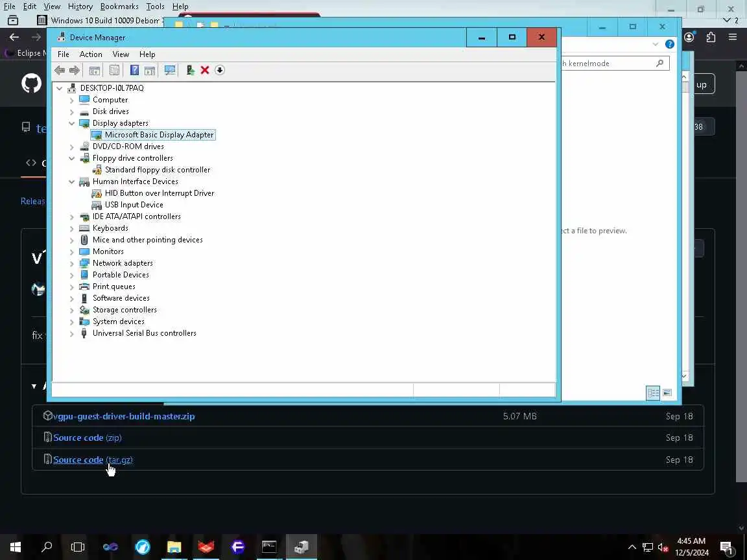Select USB Input Device
This screenshot has width=747, height=560.
(134, 205)
